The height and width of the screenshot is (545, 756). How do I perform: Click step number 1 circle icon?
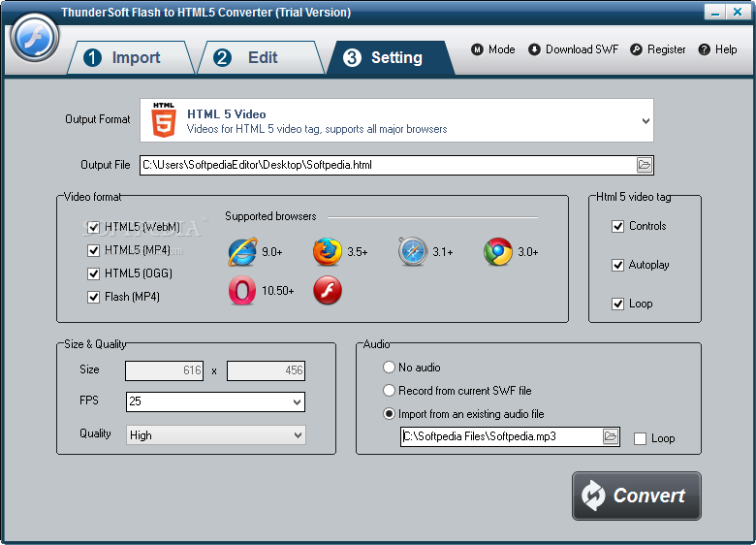click(93, 58)
